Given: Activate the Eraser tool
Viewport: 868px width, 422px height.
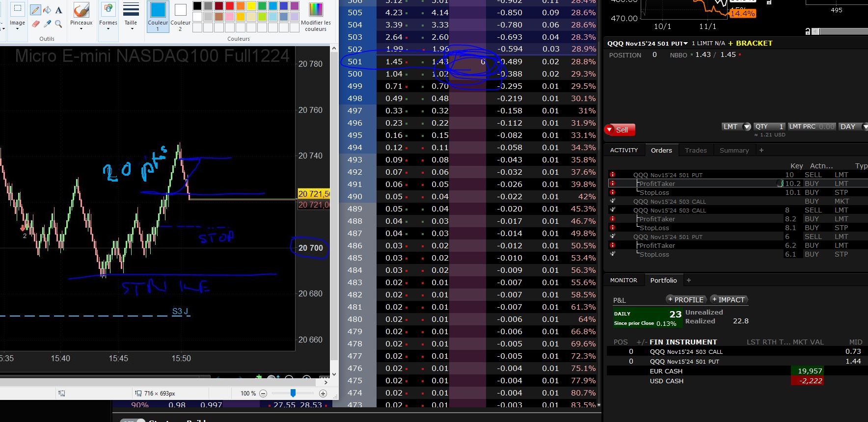Looking at the screenshot, I should click(35, 24).
